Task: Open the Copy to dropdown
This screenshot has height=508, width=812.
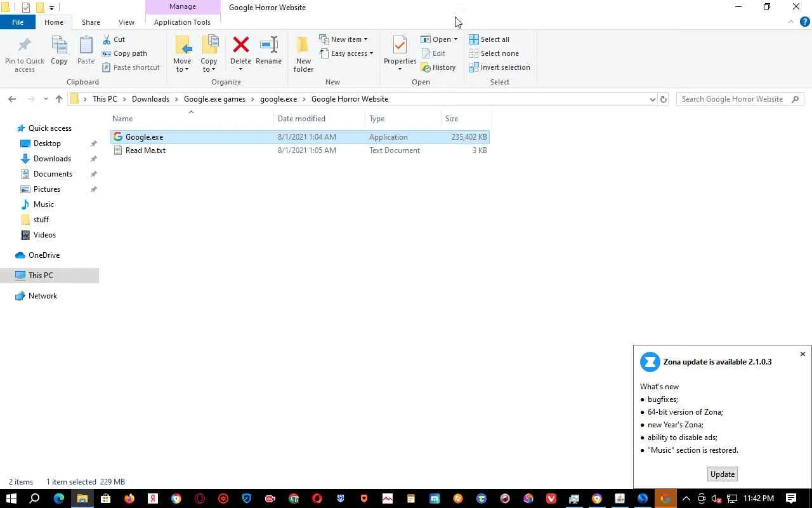Action: point(209,54)
